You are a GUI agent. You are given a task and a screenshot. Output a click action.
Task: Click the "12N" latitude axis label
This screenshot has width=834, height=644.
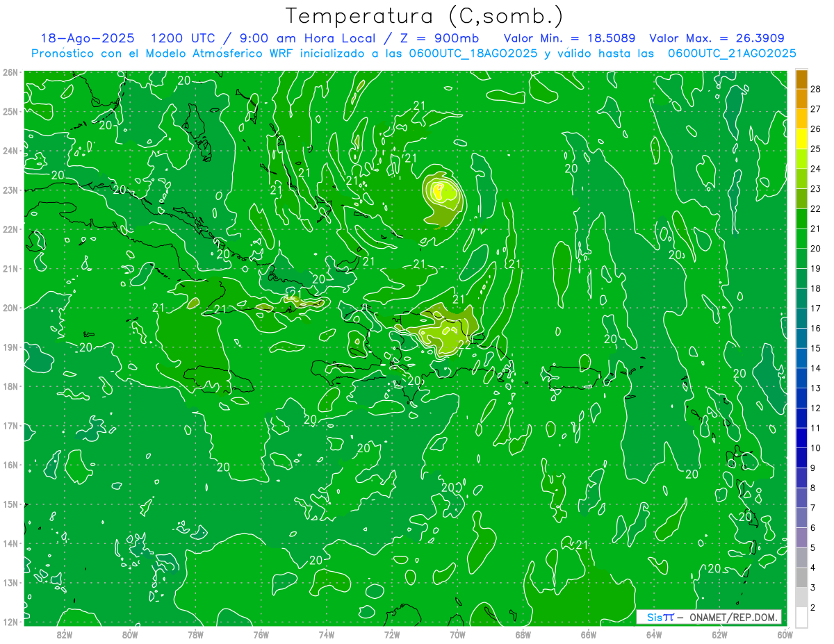pos(10,622)
